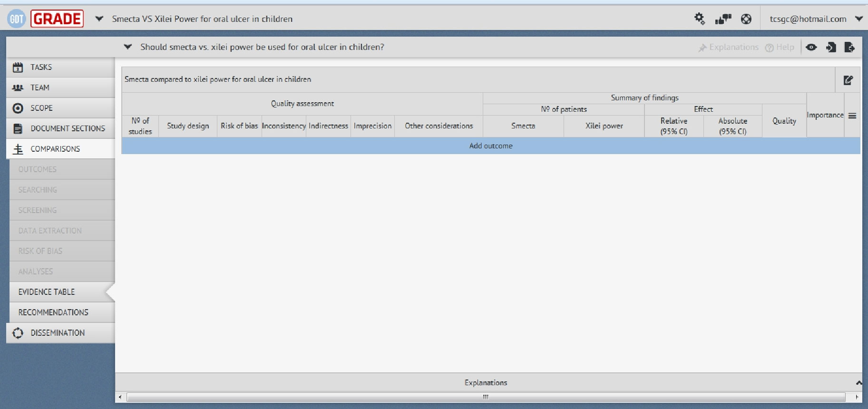Click the calendar icon beside TASKS
This screenshot has height=409, width=868.
coord(18,67)
